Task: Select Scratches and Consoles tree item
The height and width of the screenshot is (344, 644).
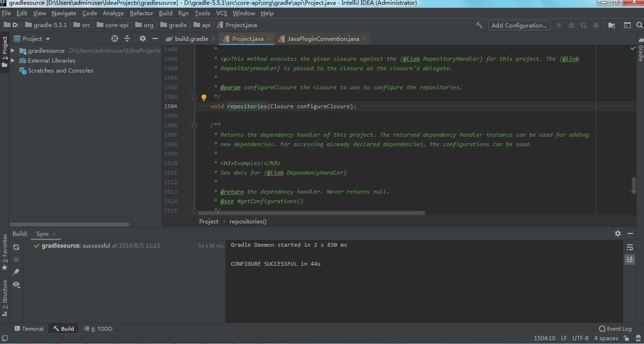Action: tap(61, 71)
